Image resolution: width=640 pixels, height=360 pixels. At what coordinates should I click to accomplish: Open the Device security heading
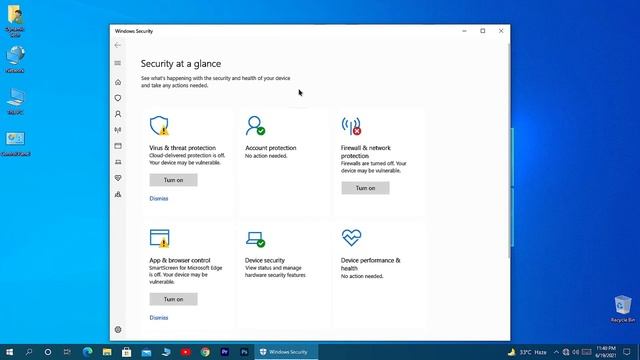coord(265,260)
